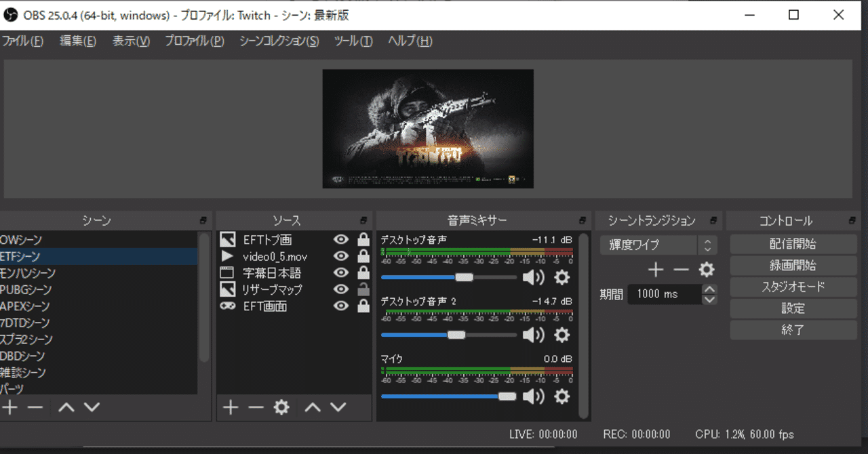Open the ファイル(F) menu
868x454 pixels.
coord(22,41)
